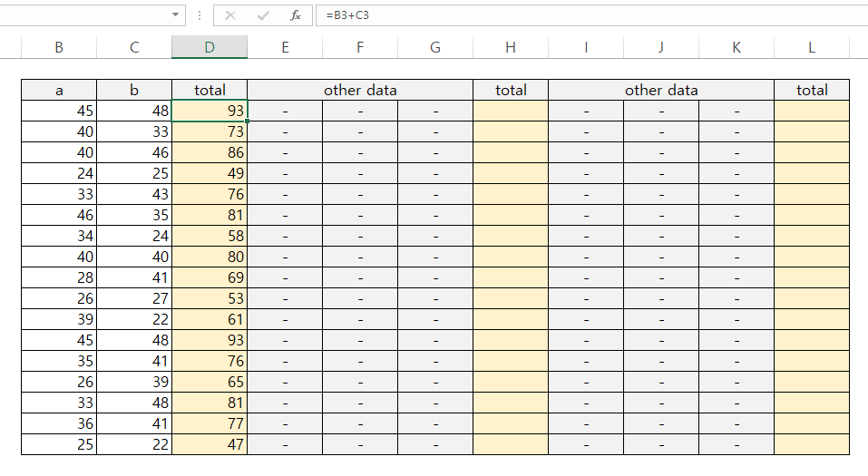Click the 'other data' header above columns E-G
The width and height of the screenshot is (868, 476).
point(360,91)
